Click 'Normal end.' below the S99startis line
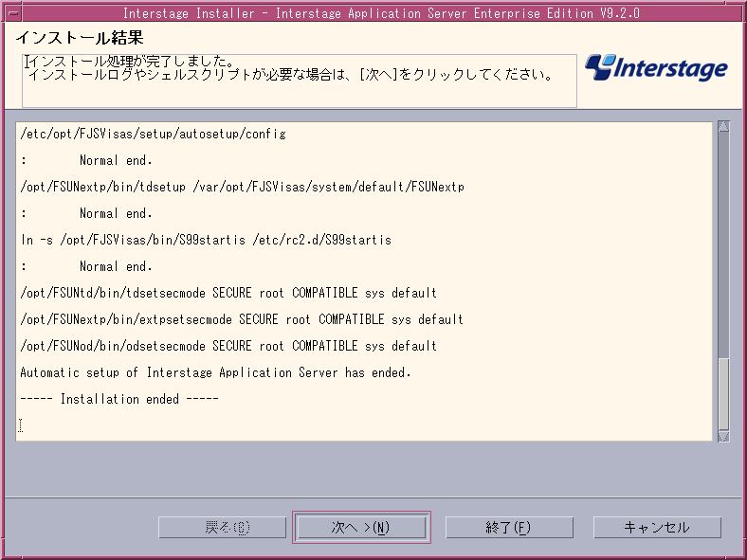The height and width of the screenshot is (560, 747). click(116, 266)
